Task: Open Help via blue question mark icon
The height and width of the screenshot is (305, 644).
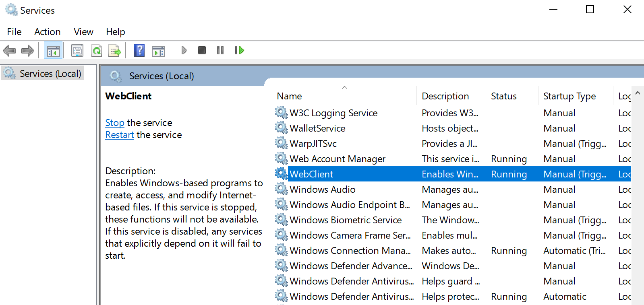Action: coord(139,51)
